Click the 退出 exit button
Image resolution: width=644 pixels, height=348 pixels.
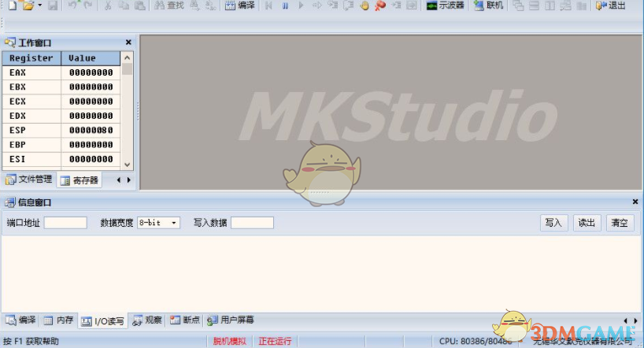611,6
